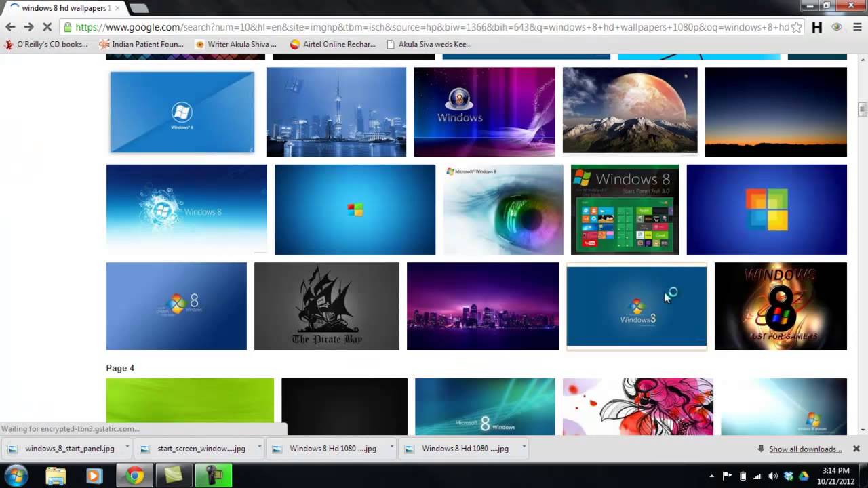Click the volume icon in system tray
The width and height of the screenshot is (868, 488).
pos(772,476)
